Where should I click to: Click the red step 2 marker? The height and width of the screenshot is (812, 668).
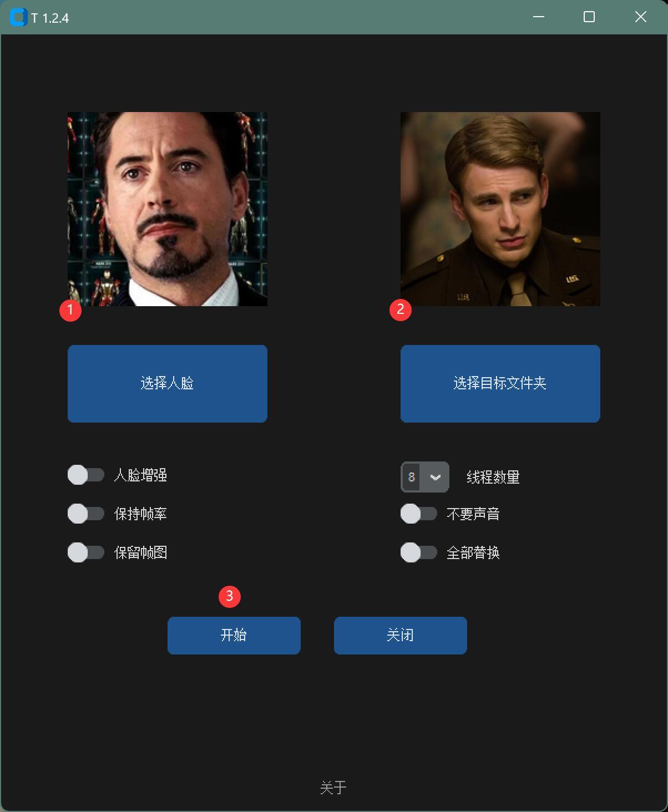401,310
